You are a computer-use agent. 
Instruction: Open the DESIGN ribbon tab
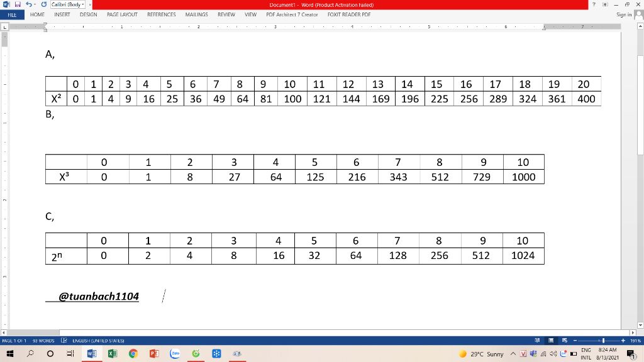pyautogui.click(x=88, y=15)
